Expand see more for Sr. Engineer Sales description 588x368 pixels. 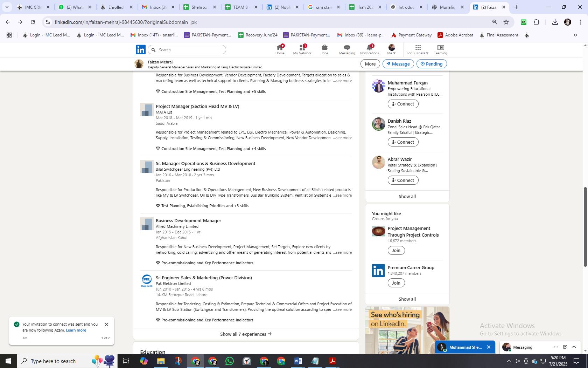click(342, 310)
